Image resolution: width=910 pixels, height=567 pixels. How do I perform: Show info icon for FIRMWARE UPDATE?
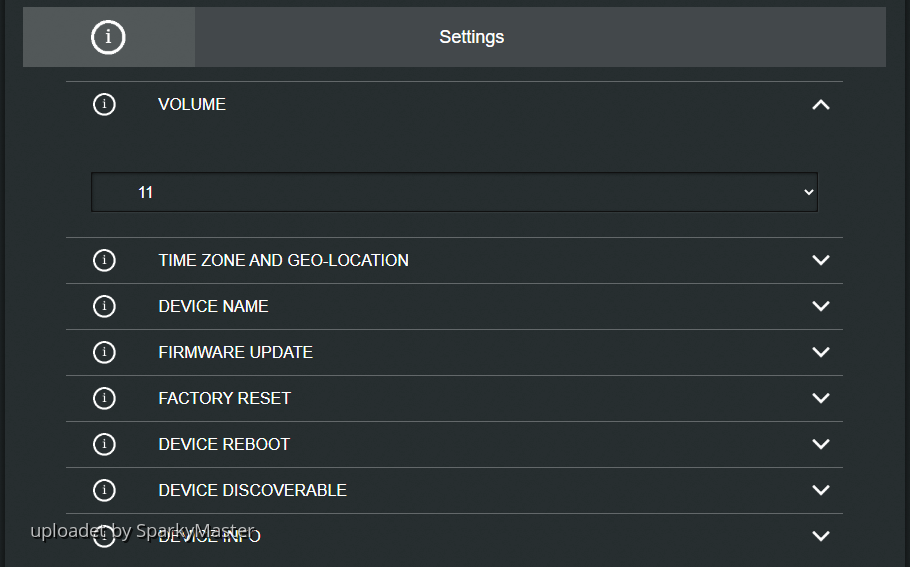point(104,352)
